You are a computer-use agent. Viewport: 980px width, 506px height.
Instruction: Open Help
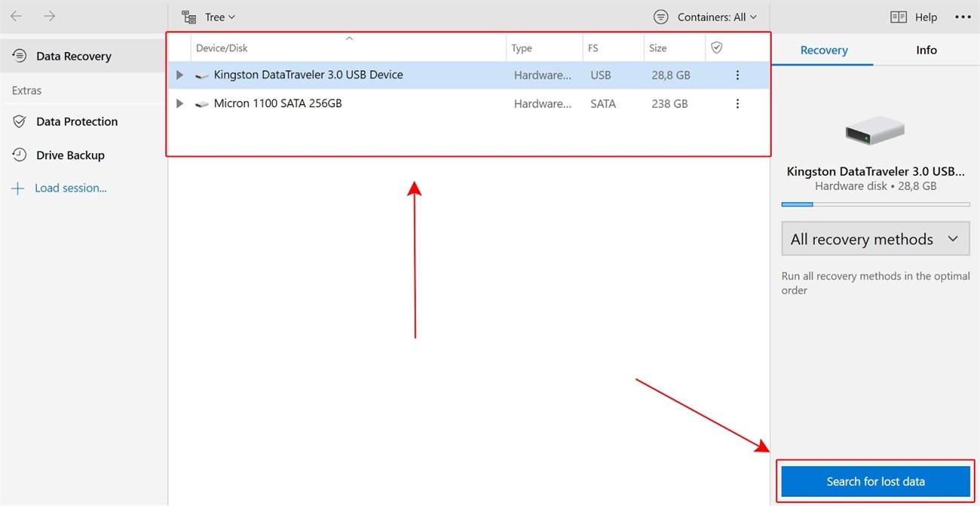(x=914, y=17)
